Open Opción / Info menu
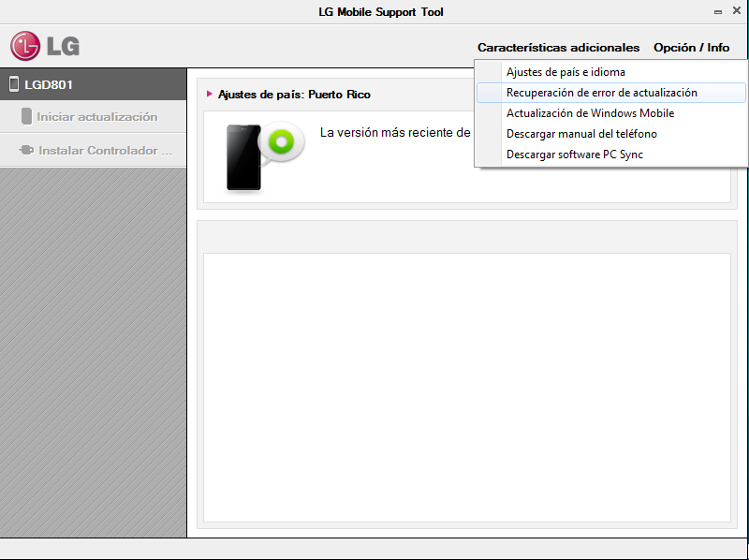The height and width of the screenshot is (560, 749). (x=691, y=48)
